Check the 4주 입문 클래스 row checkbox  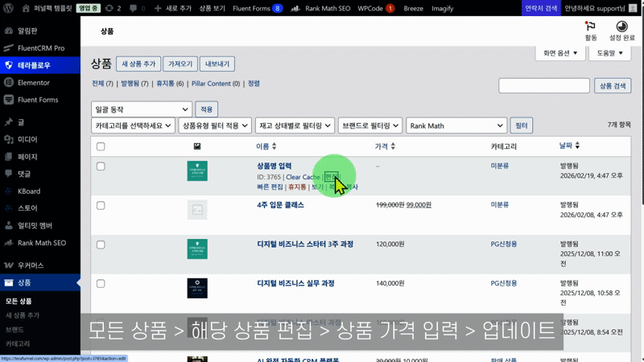click(x=101, y=206)
